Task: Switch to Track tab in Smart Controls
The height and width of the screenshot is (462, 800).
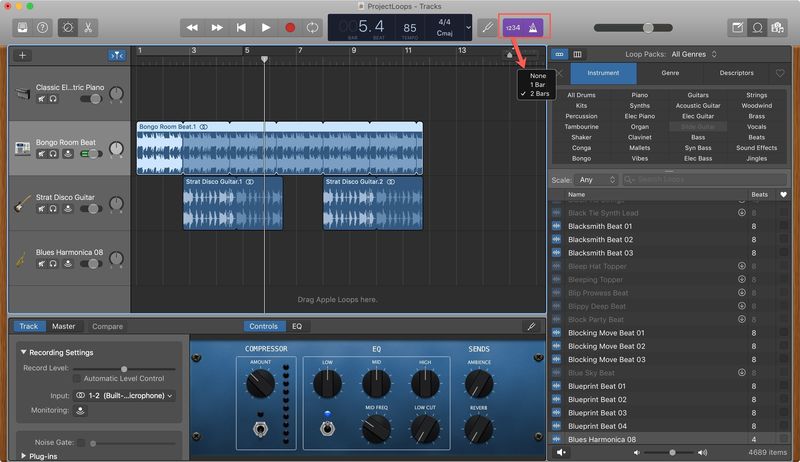Action: pyautogui.click(x=29, y=326)
